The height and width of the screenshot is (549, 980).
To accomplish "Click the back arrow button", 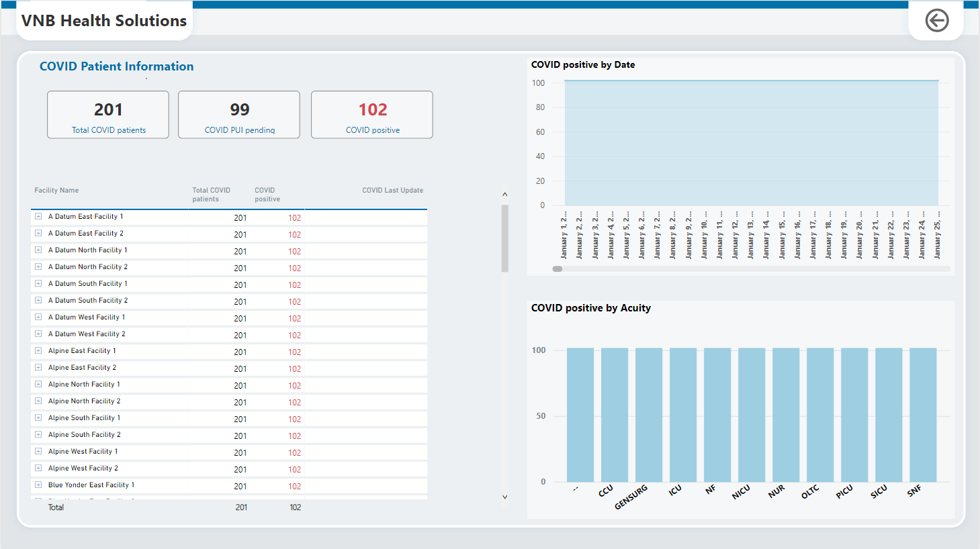I will [936, 21].
